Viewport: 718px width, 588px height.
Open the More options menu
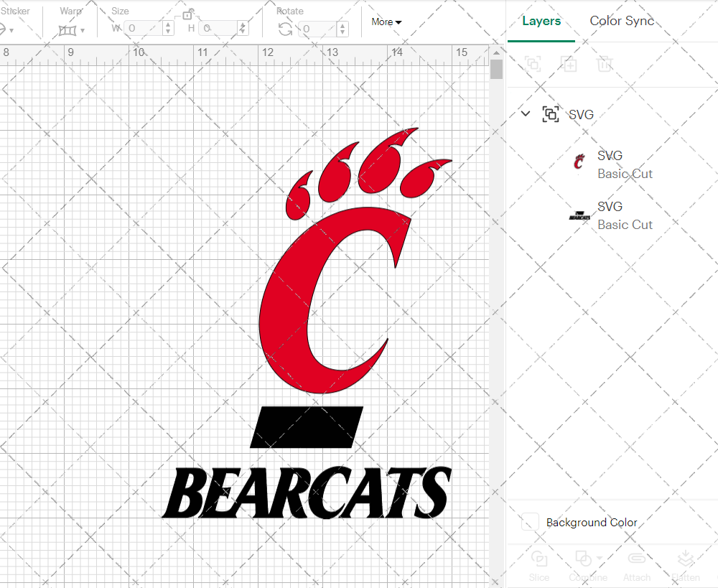click(x=386, y=22)
